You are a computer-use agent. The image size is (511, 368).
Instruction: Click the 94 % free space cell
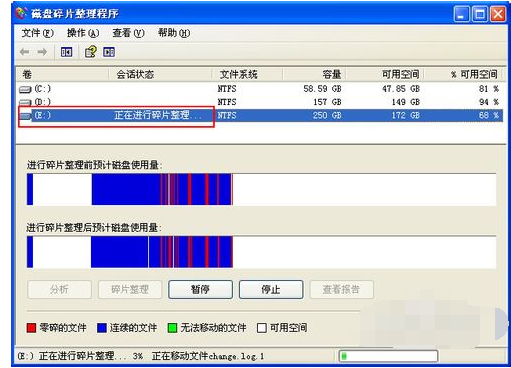tap(489, 102)
